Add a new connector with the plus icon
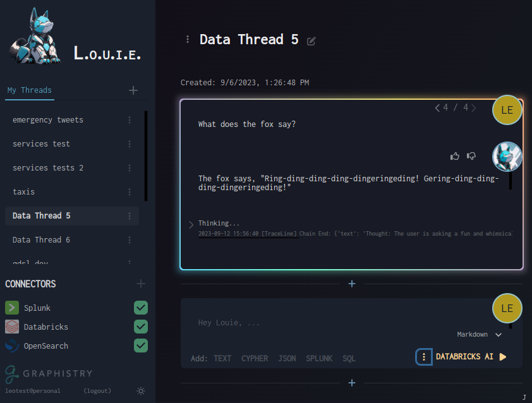The height and width of the screenshot is (403, 532). click(141, 284)
